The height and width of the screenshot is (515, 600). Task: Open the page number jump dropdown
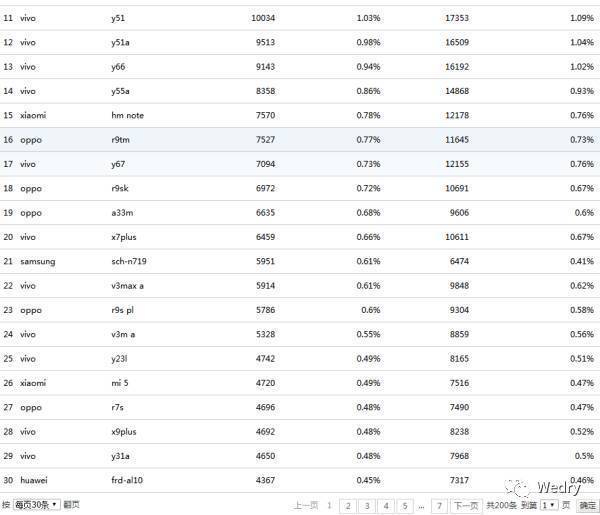548,505
